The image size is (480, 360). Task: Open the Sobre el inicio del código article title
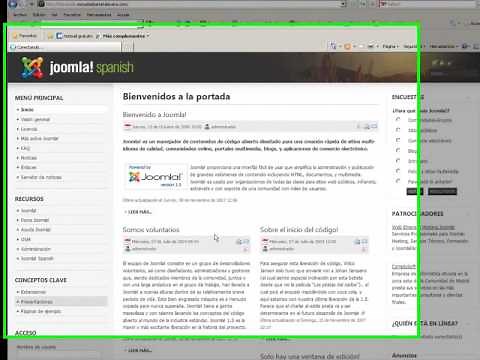pos(299,230)
